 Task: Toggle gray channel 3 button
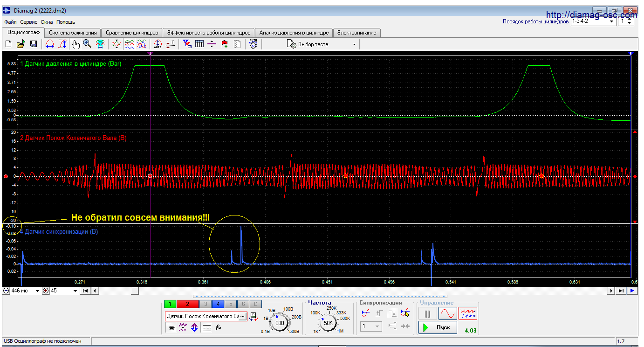pos(206,304)
